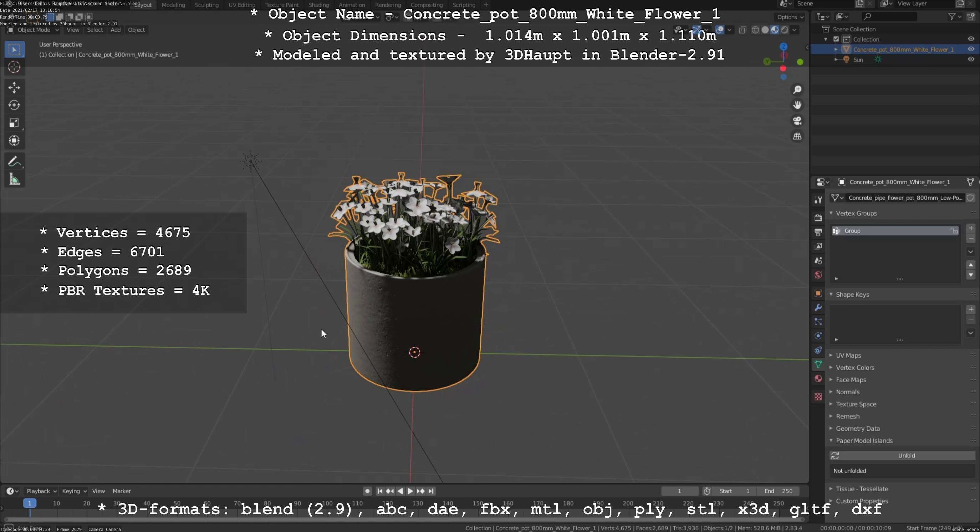Open the viewport Add menu
This screenshot has height=532, width=980.
[x=116, y=30]
